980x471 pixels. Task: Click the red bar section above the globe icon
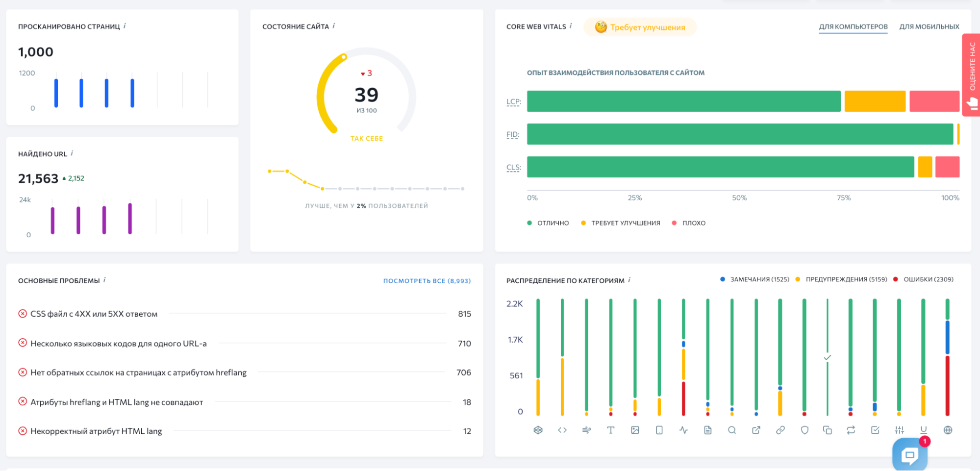point(948,386)
